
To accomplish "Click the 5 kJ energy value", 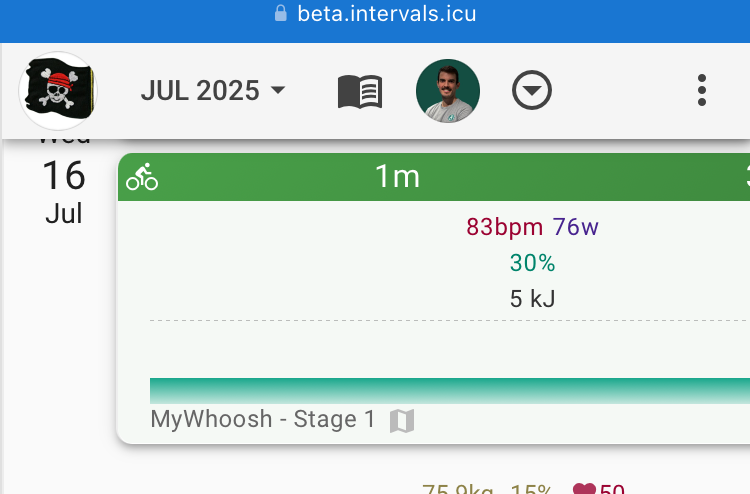I will (x=532, y=298).
